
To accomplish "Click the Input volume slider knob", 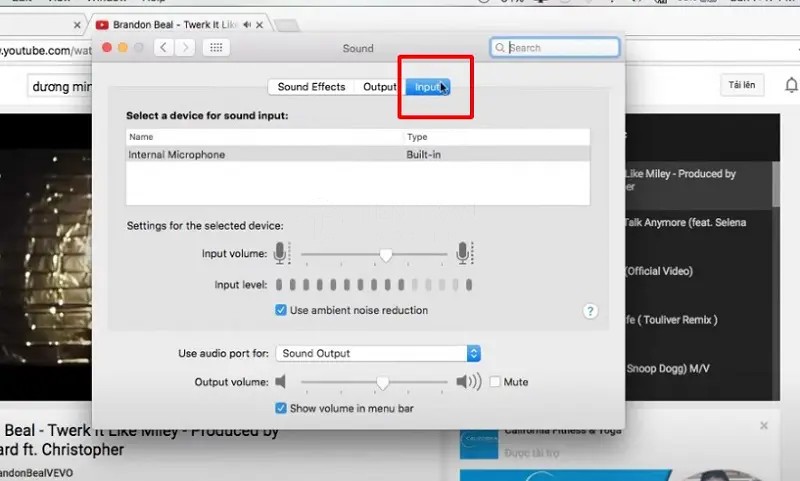I will pos(386,256).
